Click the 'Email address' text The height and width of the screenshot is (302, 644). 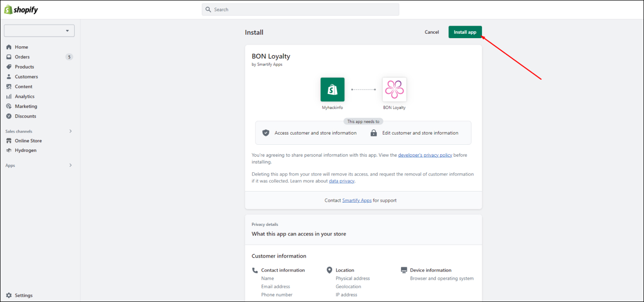[x=276, y=287]
